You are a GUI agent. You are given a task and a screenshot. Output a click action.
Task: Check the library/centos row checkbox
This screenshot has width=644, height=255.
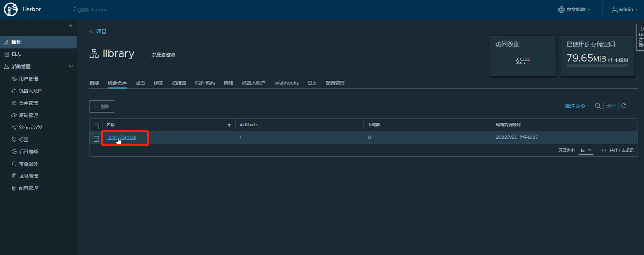(96, 139)
